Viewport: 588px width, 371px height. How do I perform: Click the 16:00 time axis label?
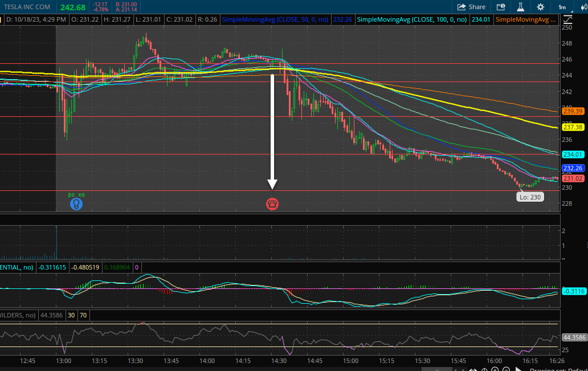point(494,361)
